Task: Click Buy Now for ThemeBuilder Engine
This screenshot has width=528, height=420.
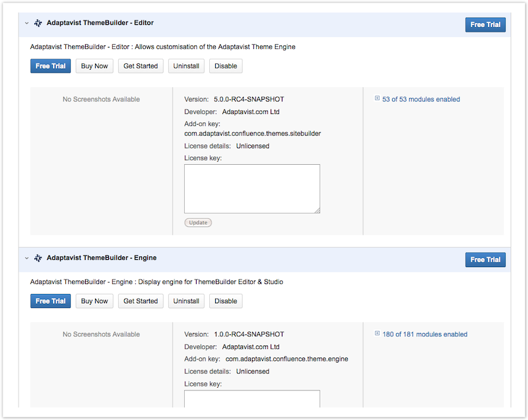Action: 94,301
